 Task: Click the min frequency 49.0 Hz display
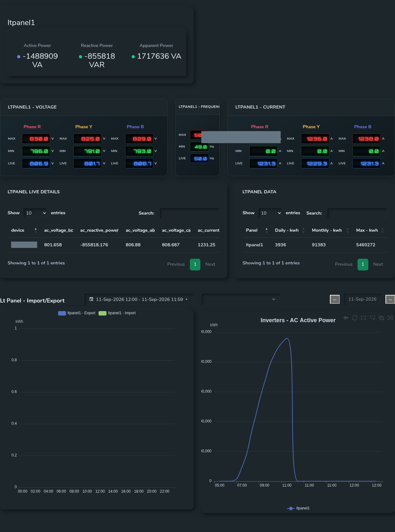(x=199, y=147)
